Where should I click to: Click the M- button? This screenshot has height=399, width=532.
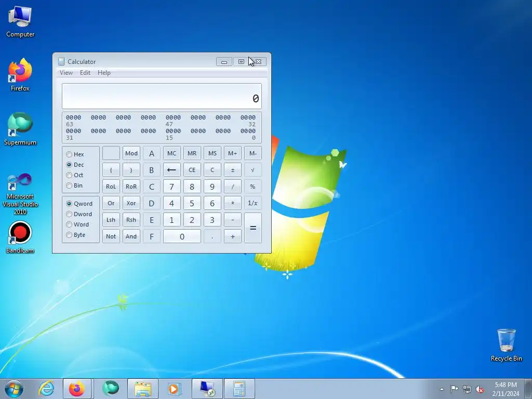253,153
